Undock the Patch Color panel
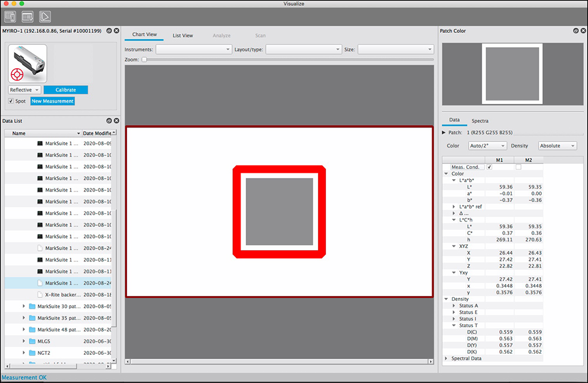Screen dimensions: 588x383 tap(576, 31)
